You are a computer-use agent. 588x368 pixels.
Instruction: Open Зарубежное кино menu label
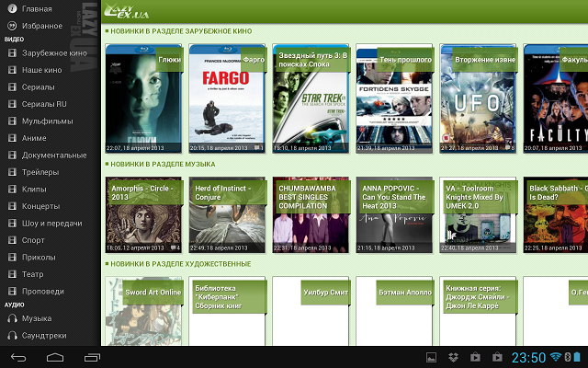pyautogui.click(x=54, y=53)
